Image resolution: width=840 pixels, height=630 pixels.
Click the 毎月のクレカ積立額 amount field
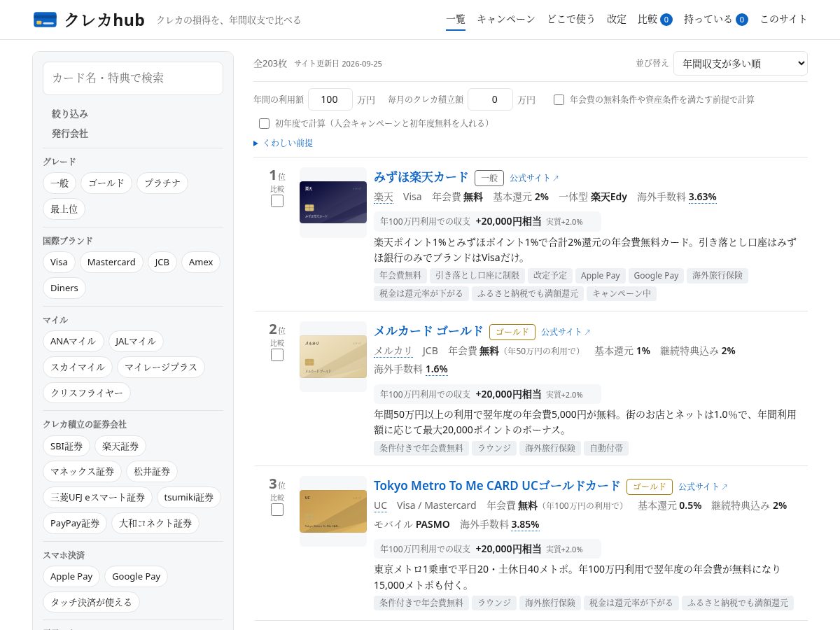click(490, 99)
